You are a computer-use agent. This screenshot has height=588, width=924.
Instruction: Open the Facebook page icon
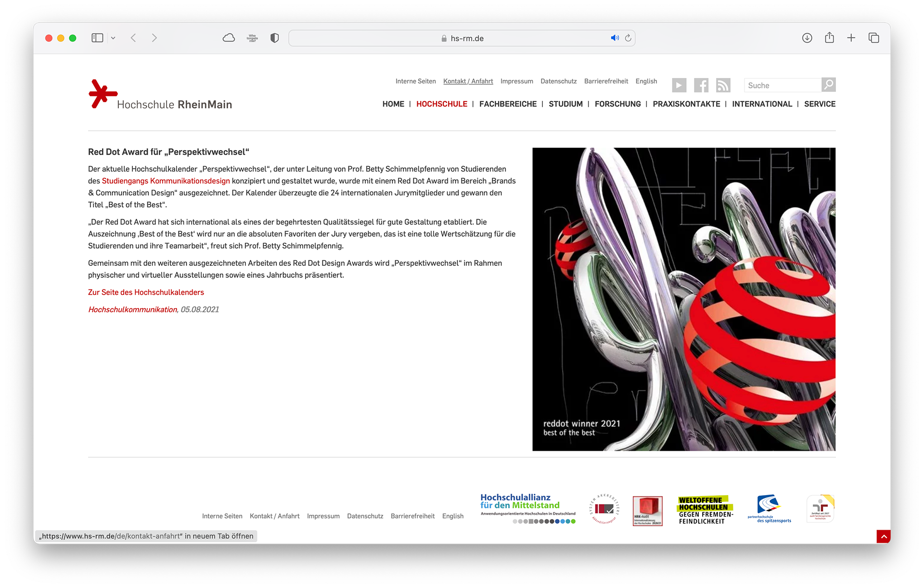pos(701,85)
